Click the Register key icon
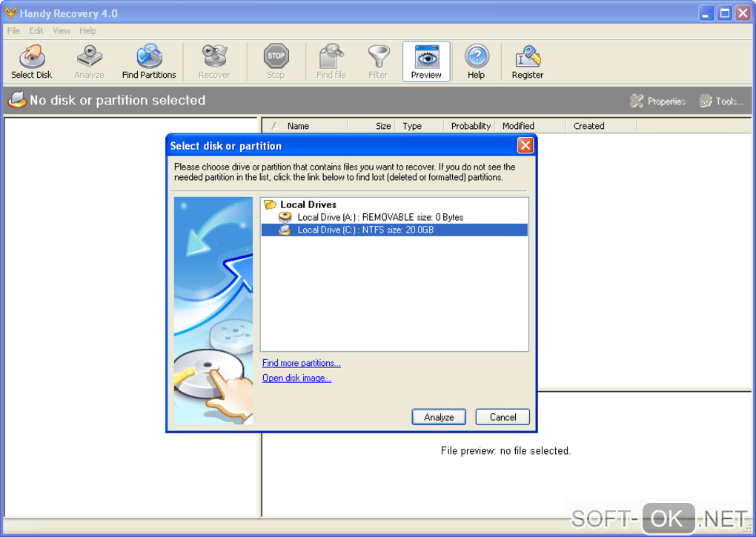756x537 pixels. (x=528, y=56)
